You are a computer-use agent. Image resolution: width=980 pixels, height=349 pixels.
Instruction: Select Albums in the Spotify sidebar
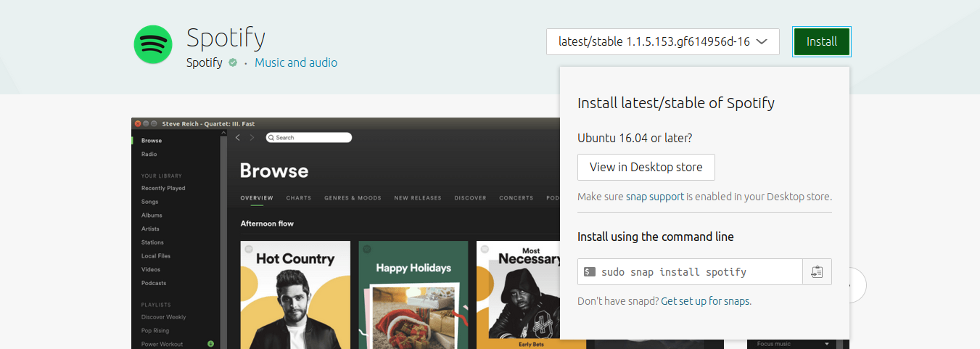[x=152, y=215]
